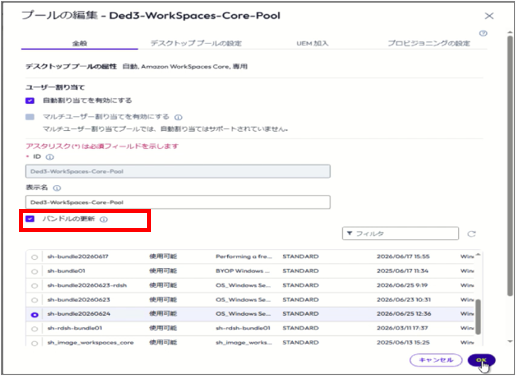This screenshot has width=517, height=377.
Task: Click the 'Performing a fre...' description cell
Action: [x=244, y=256]
